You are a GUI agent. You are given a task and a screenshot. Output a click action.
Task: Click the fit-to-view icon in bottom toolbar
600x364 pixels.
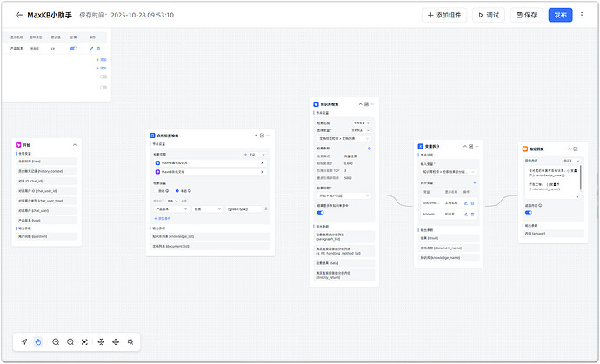click(84, 342)
